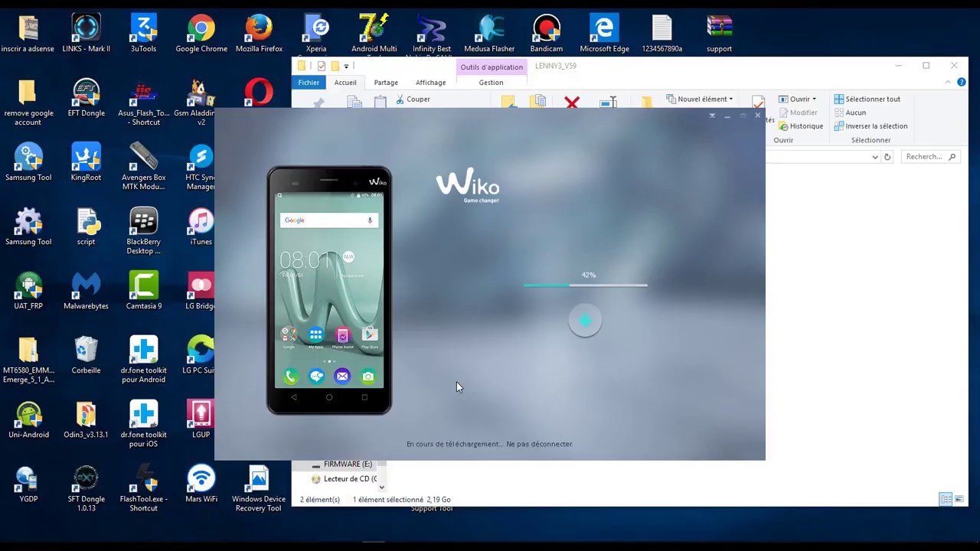Viewport: 980px width, 551px height.
Task: Select the Medusa Flasher desktop icon
Action: pos(489,33)
